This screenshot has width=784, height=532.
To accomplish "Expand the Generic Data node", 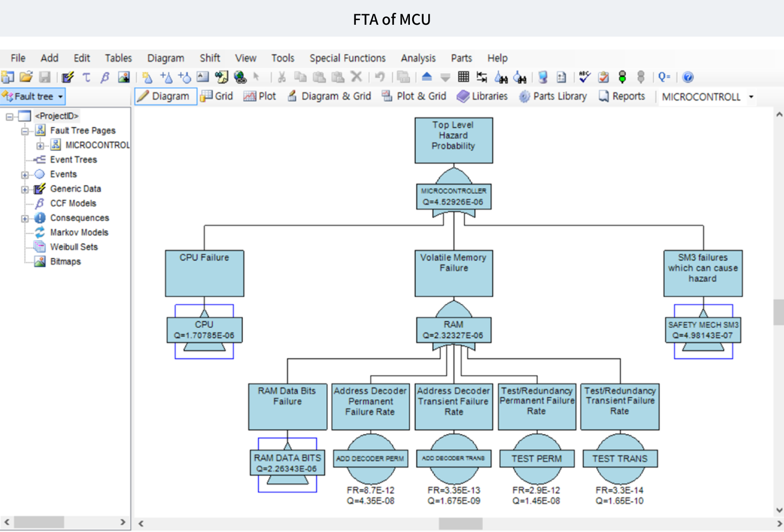I will (x=25, y=189).
